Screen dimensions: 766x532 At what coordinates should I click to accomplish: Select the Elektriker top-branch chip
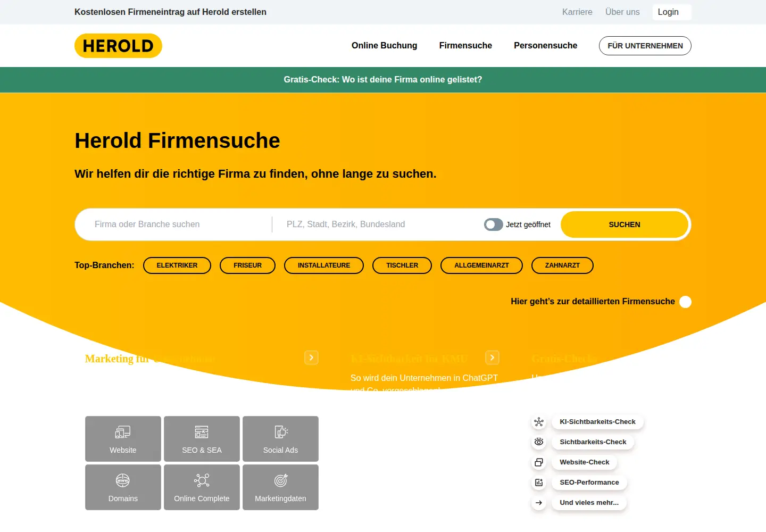[x=177, y=265]
